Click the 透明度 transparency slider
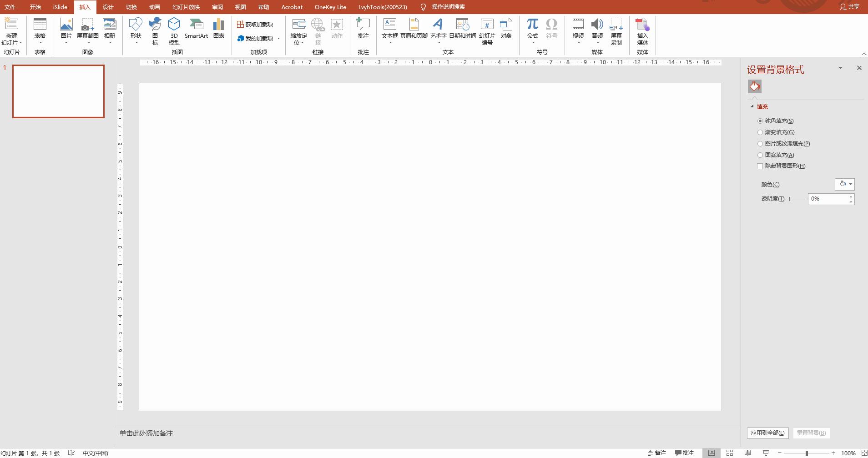Viewport: 868px width, 458px height. 797,199
